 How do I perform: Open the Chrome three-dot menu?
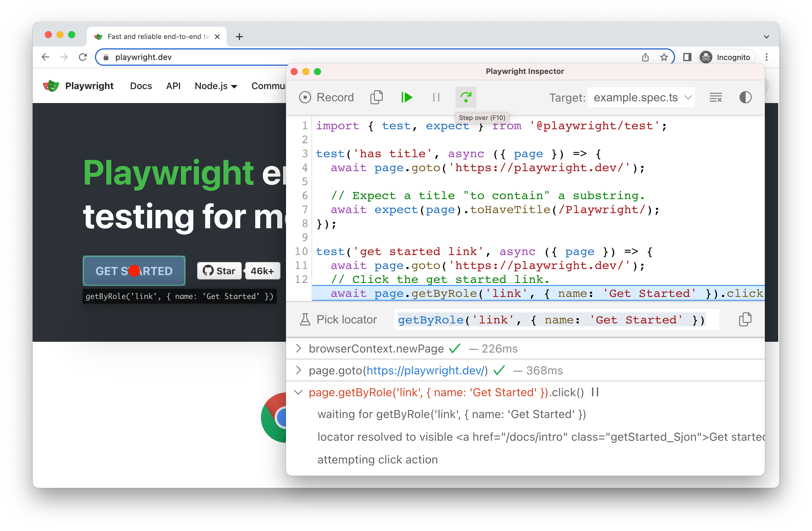tap(766, 57)
